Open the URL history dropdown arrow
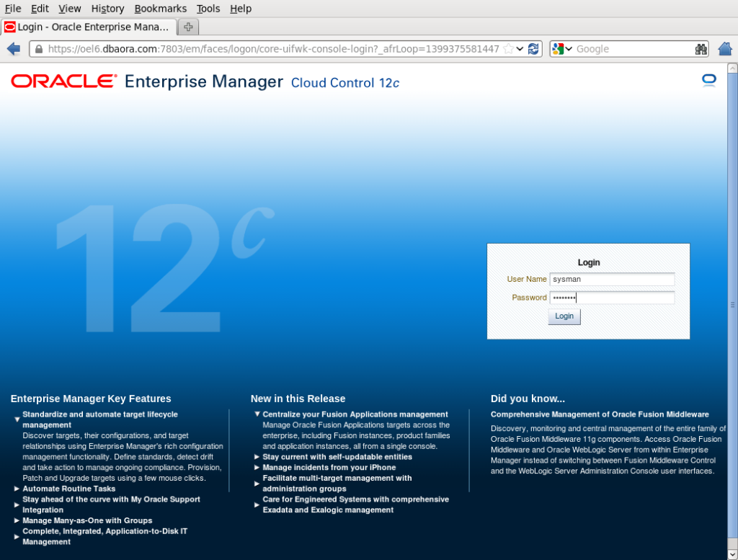738x560 pixels. (520, 49)
